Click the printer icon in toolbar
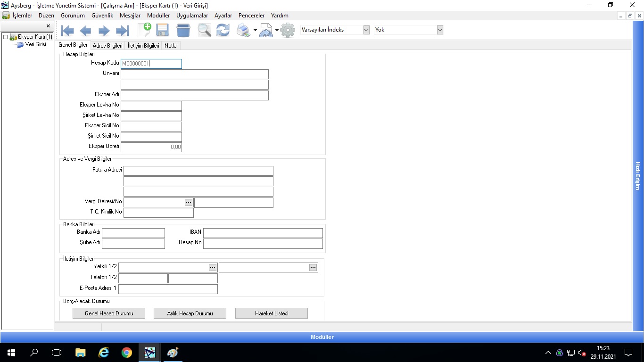 pos(243,31)
